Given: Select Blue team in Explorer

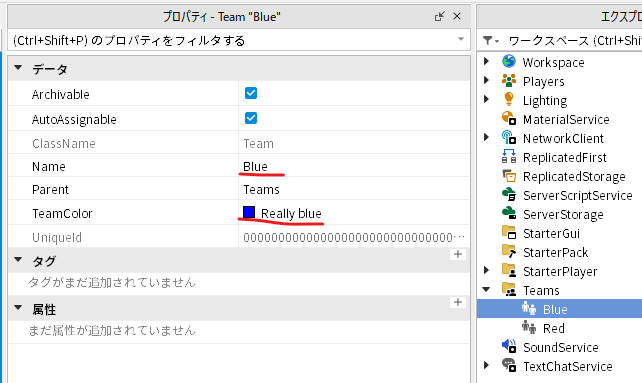Looking at the screenshot, I should pos(555,309).
